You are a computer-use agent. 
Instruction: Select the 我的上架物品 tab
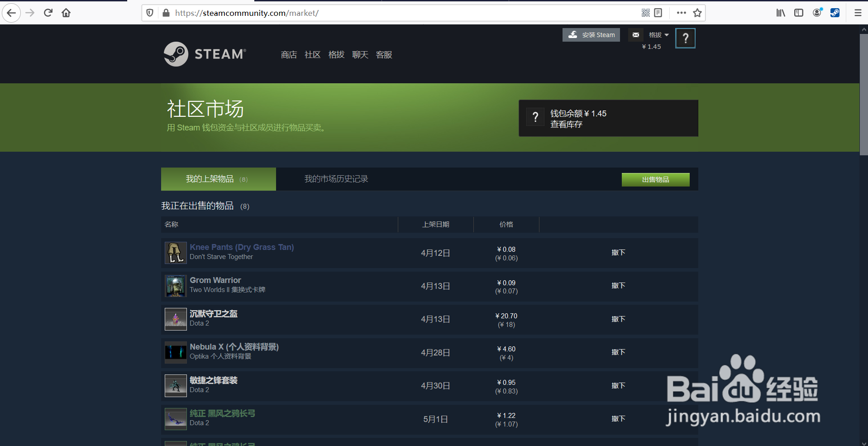(219, 179)
